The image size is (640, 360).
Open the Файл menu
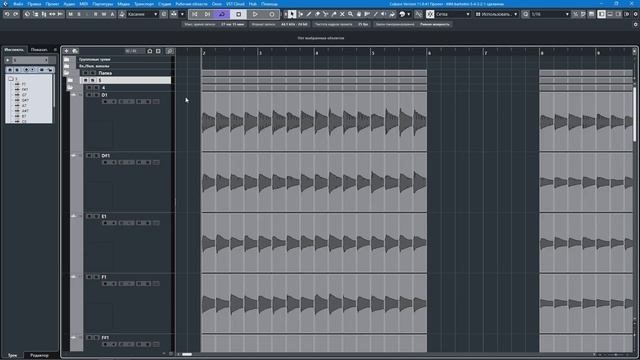click(18, 4)
